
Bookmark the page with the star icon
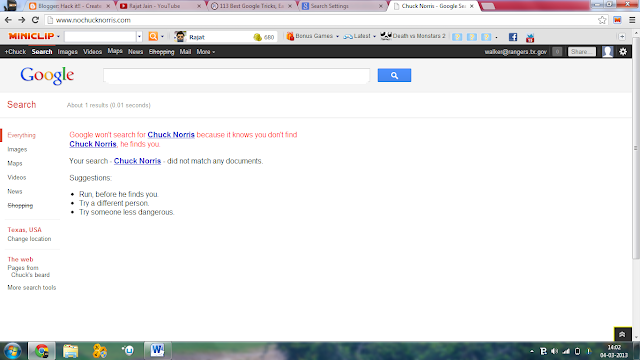[602, 20]
